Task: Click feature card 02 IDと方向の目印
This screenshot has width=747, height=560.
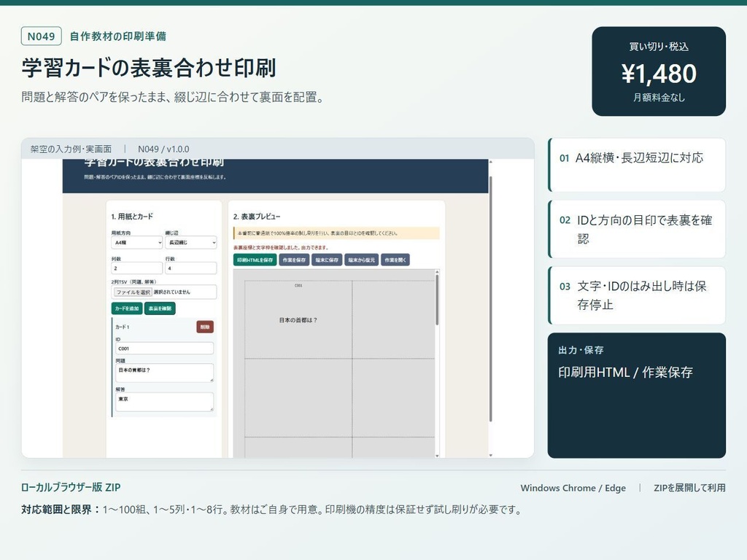Action: pyautogui.click(x=637, y=229)
